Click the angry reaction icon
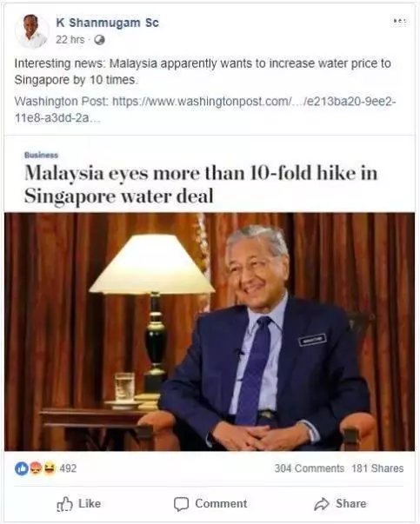The width and height of the screenshot is (420, 524). [35, 468]
